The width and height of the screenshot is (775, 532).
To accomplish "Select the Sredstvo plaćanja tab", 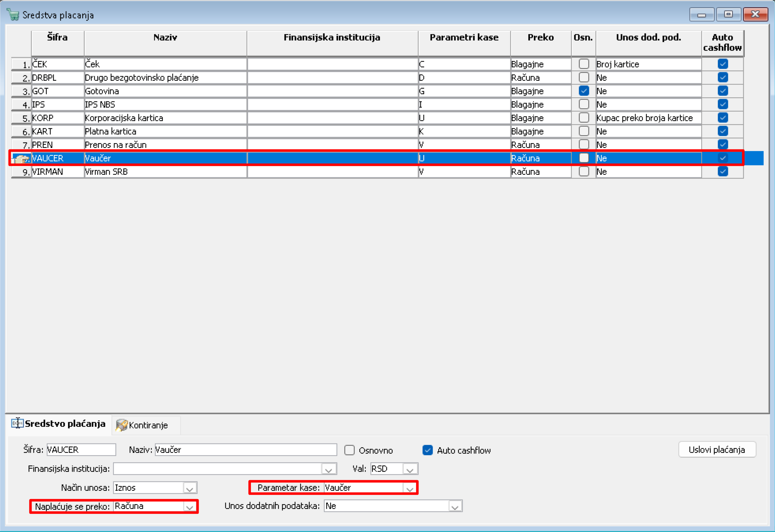I will pos(65,424).
